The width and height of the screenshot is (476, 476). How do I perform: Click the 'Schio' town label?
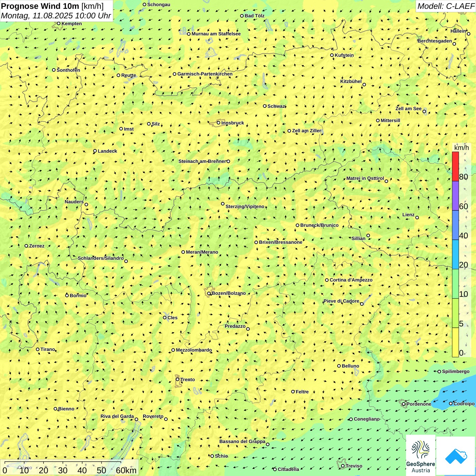pyautogui.click(x=221, y=456)
